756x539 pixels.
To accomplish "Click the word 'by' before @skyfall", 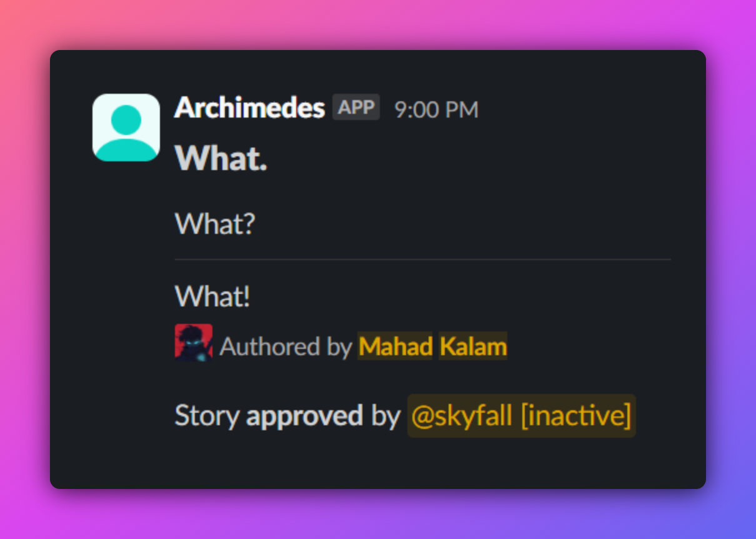I will (x=385, y=416).
